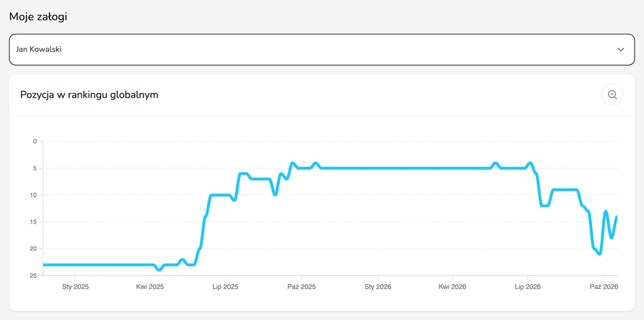
Task: Open the Jan Kowalski crew dropdown
Action: (322, 49)
